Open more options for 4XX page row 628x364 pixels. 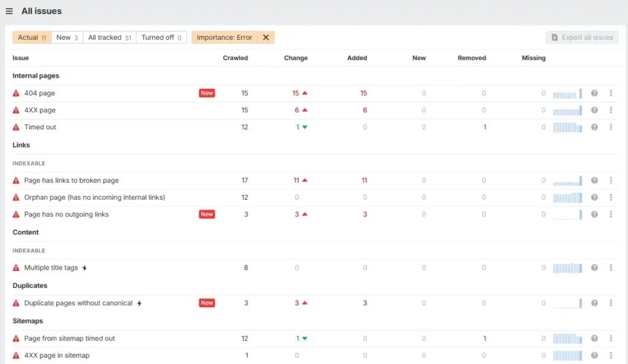[611, 110]
